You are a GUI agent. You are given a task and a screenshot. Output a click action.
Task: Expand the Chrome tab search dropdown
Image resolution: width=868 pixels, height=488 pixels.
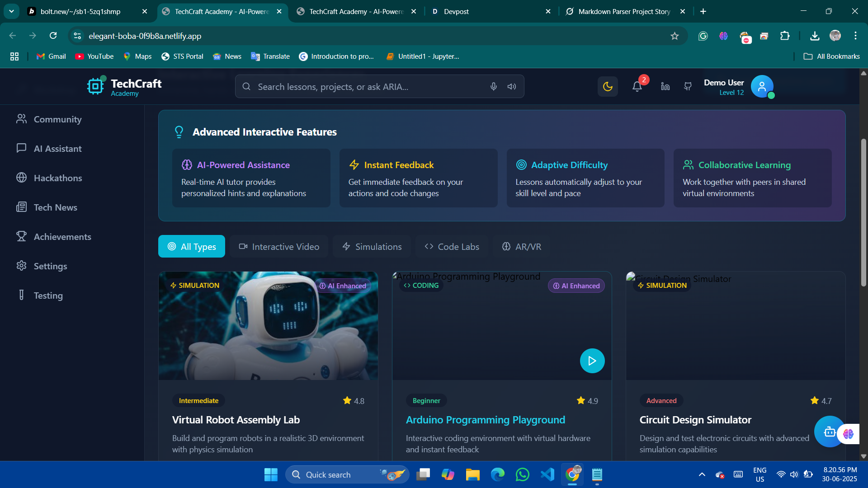[x=11, y=11]
